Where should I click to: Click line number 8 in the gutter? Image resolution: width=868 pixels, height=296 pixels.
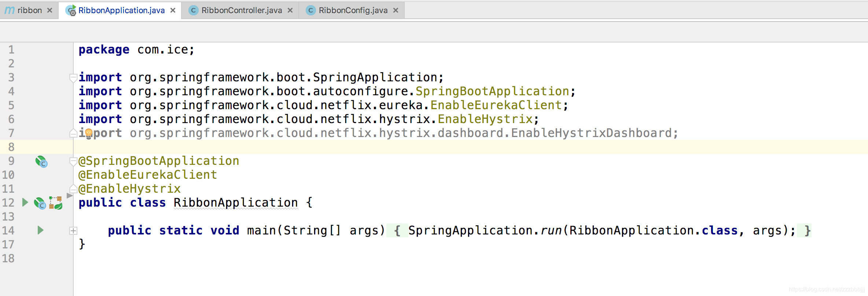(11, 147)
